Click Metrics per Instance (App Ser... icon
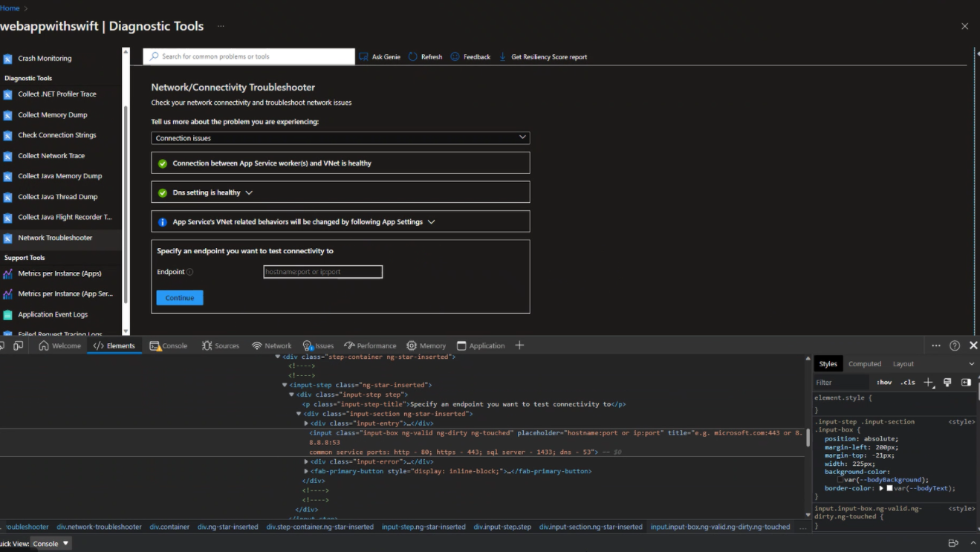 click(x=7, y=294)
